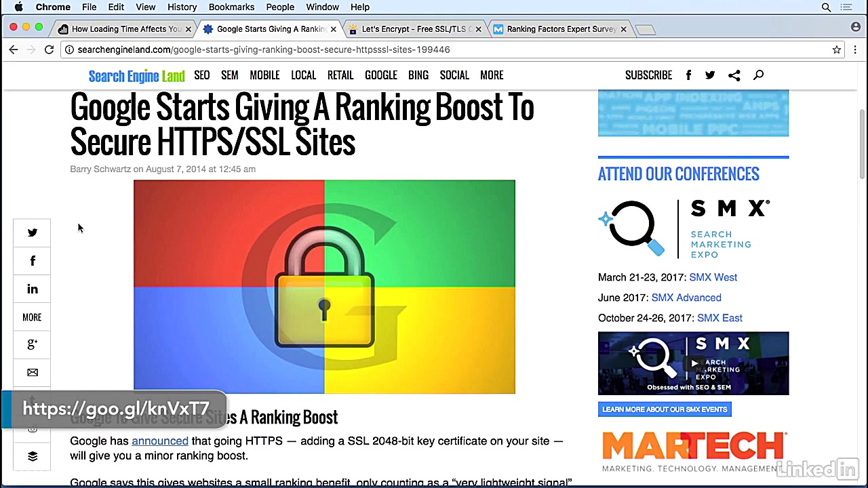Close the Ranking Factors Expert Survey tab
Image resolution: width=868 pixels, height=488 pixels.
[623, 29]
